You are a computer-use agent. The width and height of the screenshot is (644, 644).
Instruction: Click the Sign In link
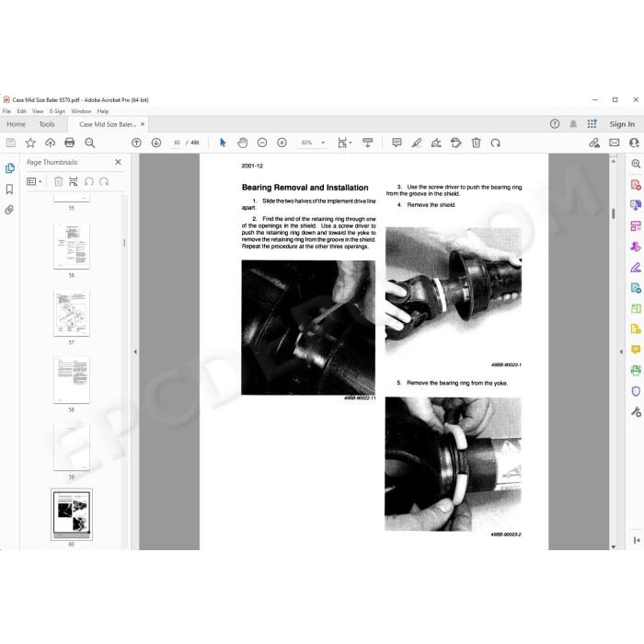pos(622,124)
